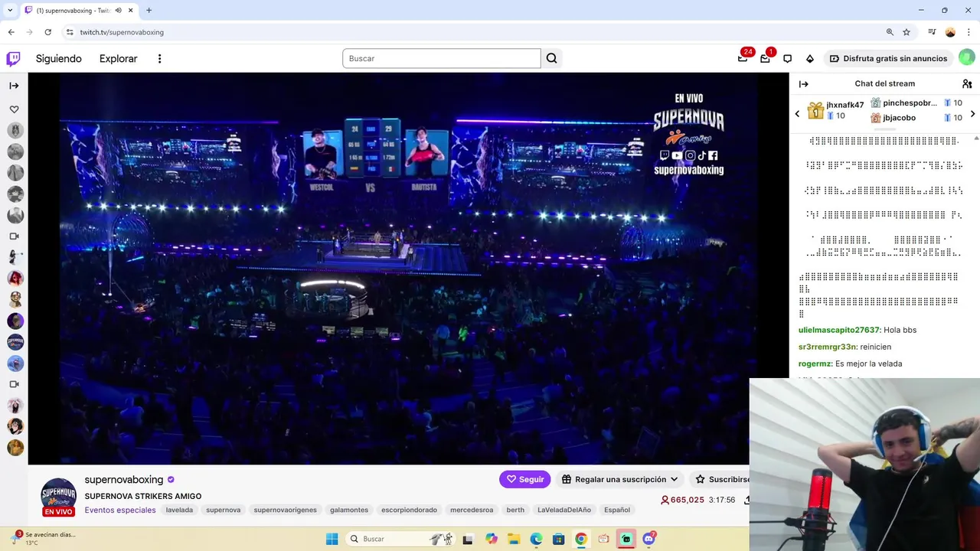Open Discord from the taskbar

coord(648,539)
